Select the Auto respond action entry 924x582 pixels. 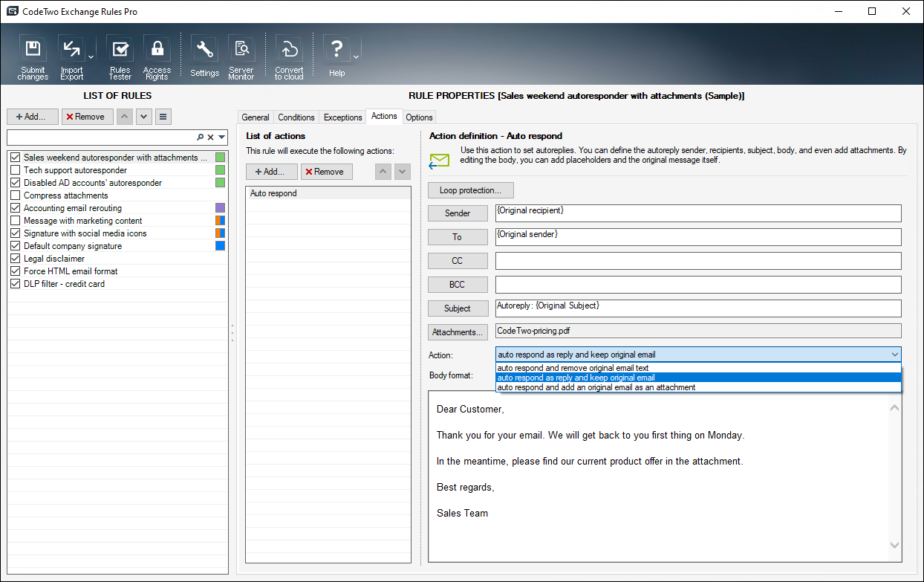328,193
